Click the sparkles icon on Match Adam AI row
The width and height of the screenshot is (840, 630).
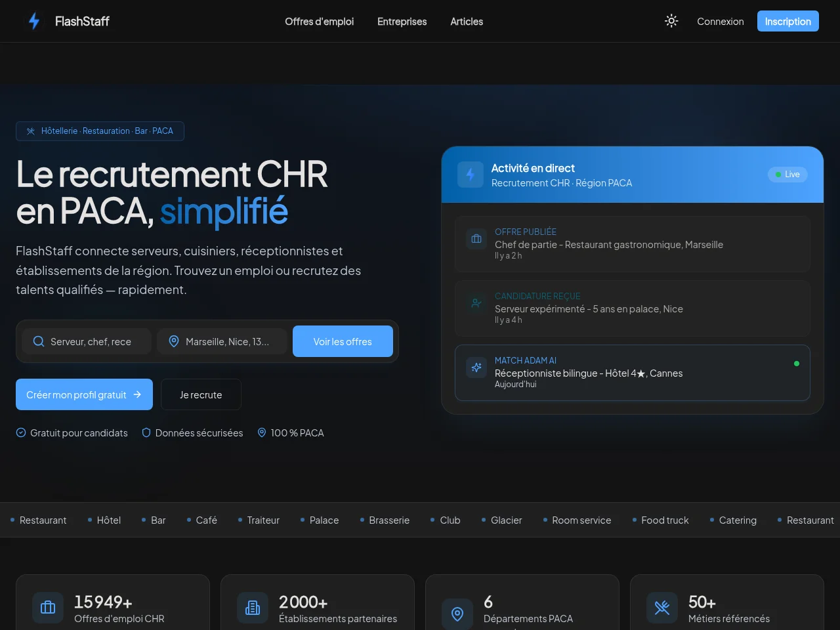476,367
